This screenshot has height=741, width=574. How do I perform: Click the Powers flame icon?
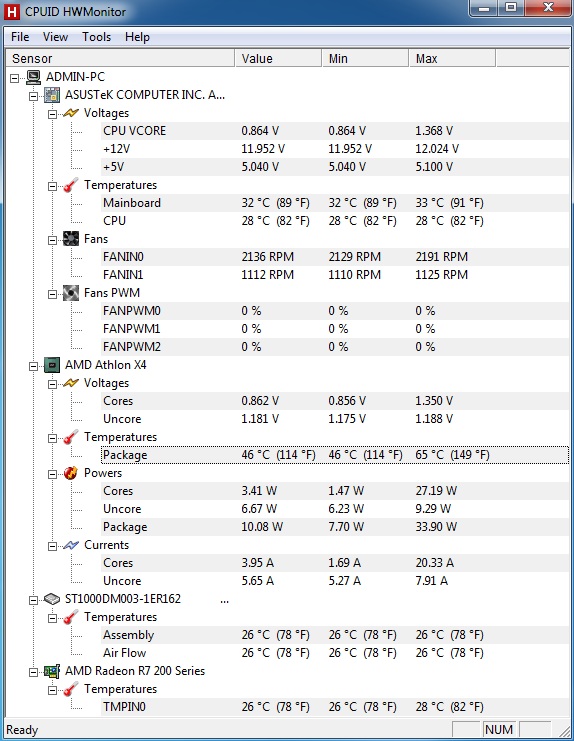(71, 473)
